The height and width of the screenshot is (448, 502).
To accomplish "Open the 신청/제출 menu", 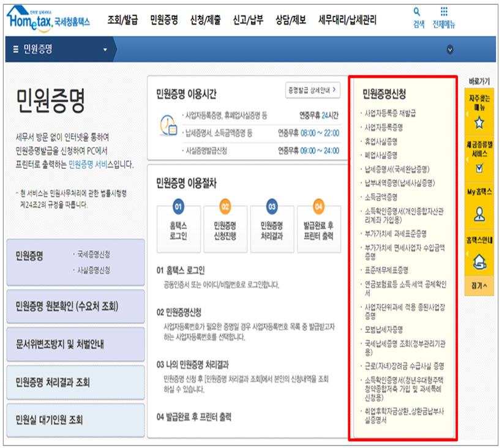I will 205,20.
